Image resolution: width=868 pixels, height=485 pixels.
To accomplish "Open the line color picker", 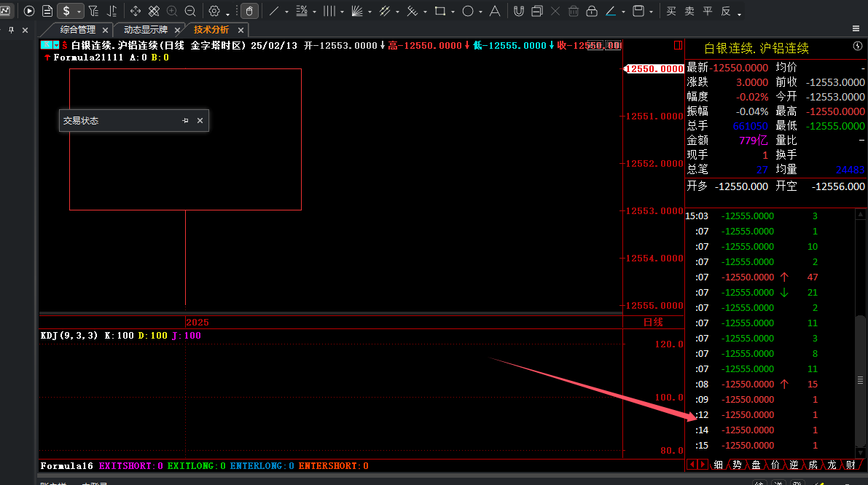I will 611,11.
